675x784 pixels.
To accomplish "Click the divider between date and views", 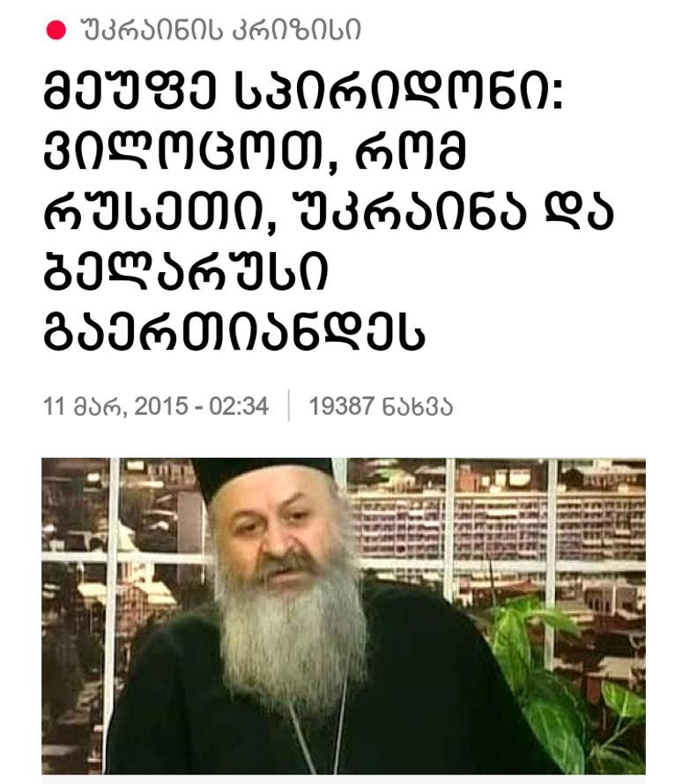I will [289, 405].
